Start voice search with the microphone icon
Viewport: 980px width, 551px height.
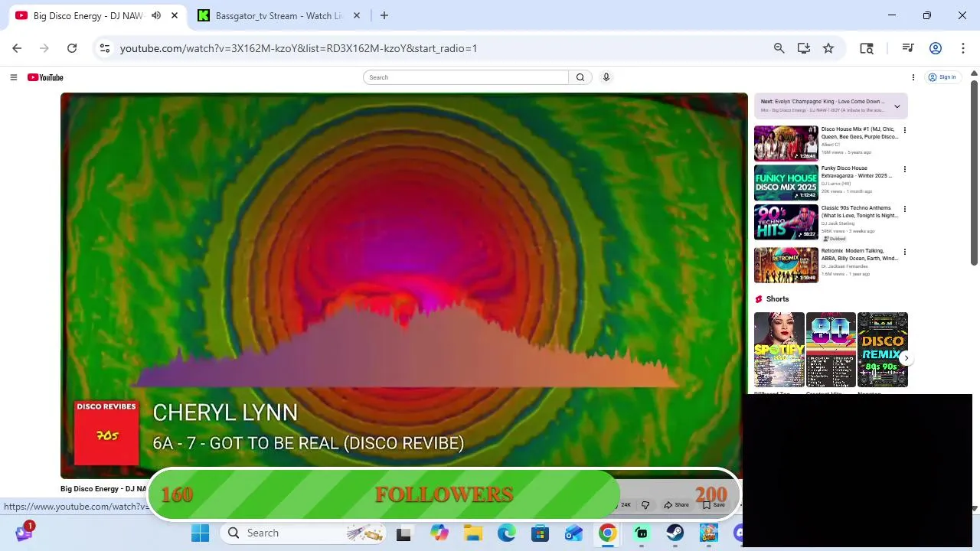[x=606, y=77]
